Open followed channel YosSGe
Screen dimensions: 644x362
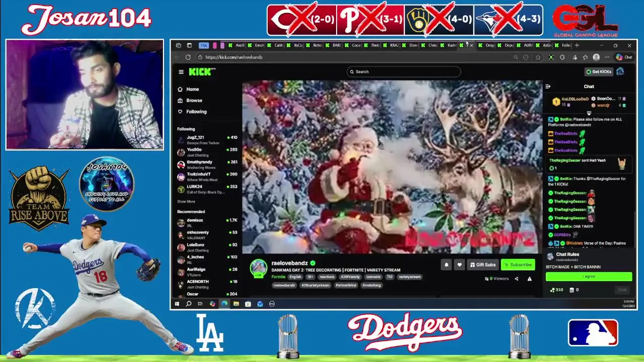pyautogui.click(x=207, y=151)
